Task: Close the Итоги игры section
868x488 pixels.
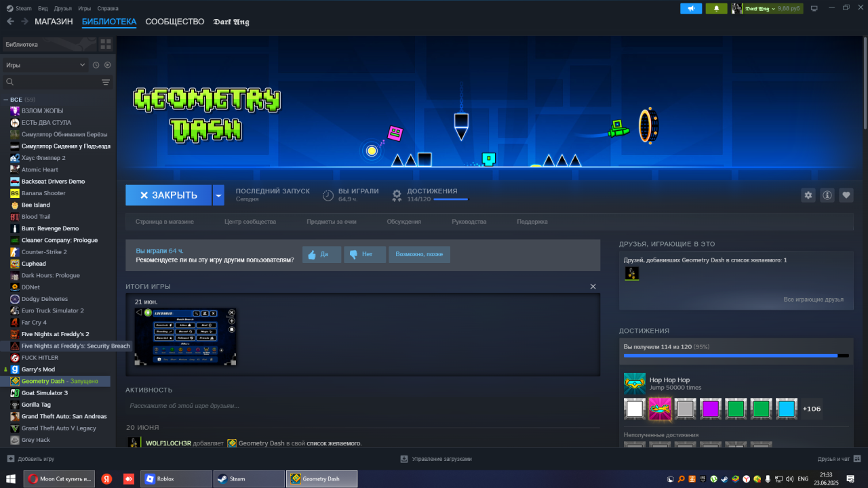Action: 593,287
